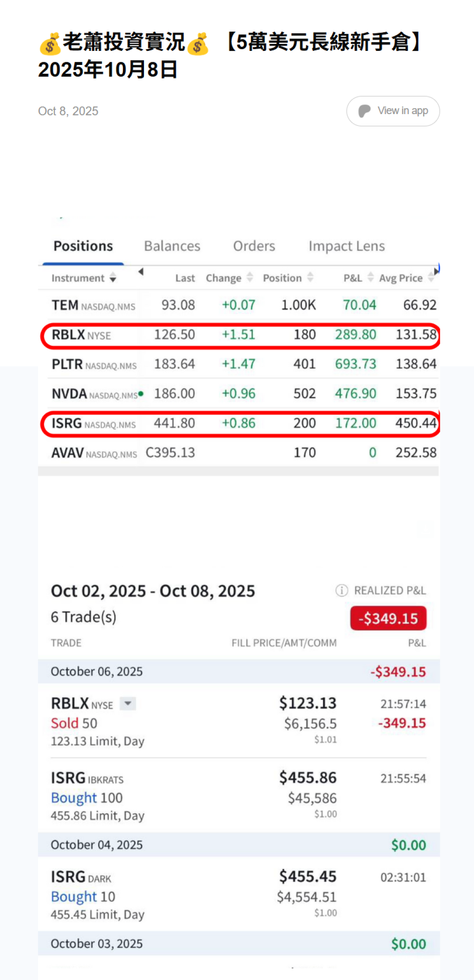This screenshot has width=474, height=980.
Task: Open the Orders tab
Action: click(254, 246)
